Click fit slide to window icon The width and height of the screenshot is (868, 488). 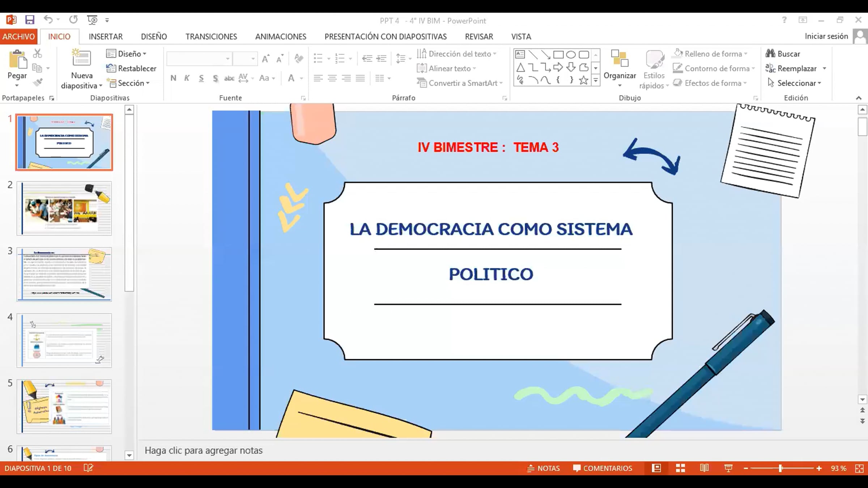pyautogui.click(x=859, y=468)
